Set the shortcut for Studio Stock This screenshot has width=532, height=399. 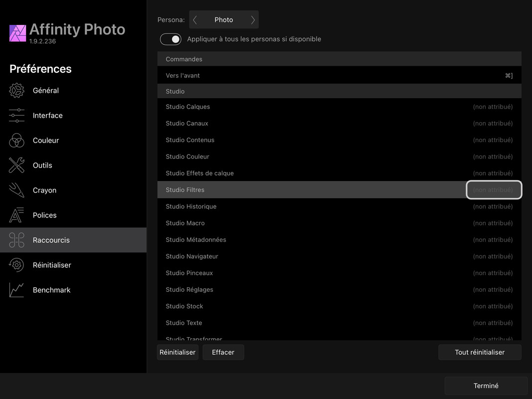point(493,306)
